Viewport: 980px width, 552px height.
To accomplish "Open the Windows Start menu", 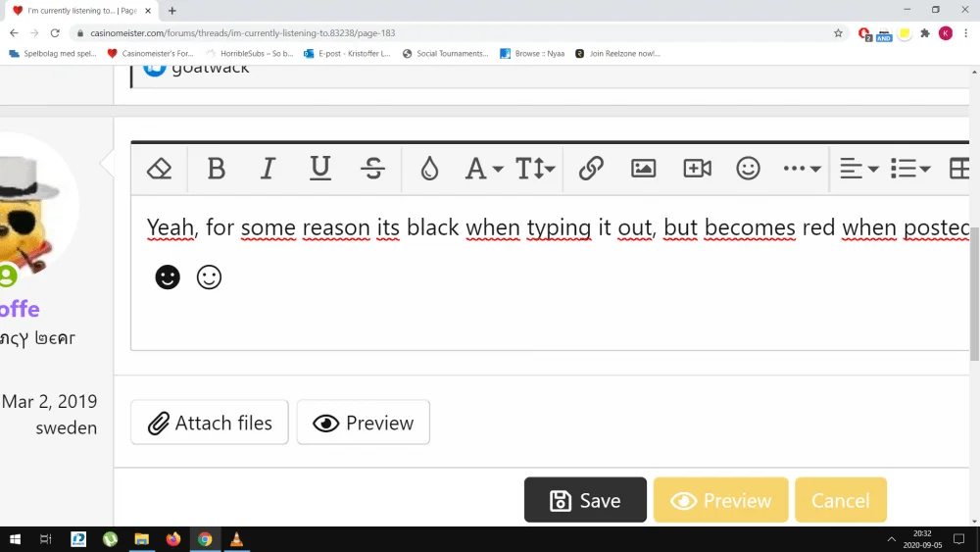I will [x=15, y=539].
